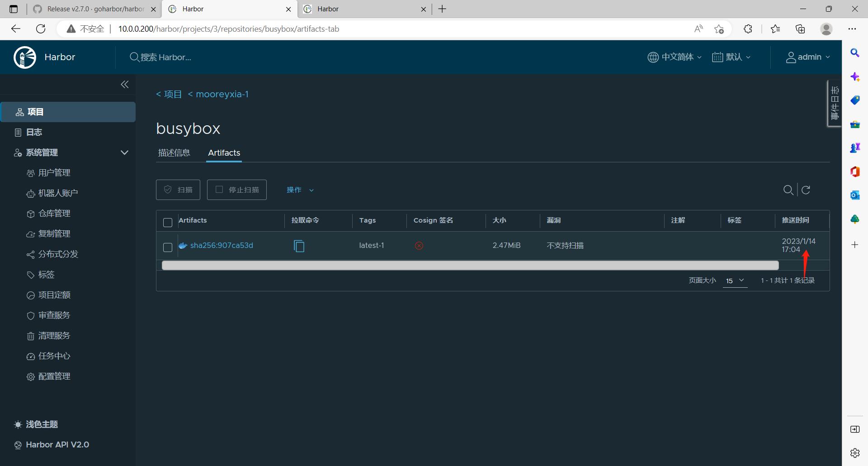Add this page to favorites
The width and height of the screenshot is (868, 466).
[x=719, y=29]
